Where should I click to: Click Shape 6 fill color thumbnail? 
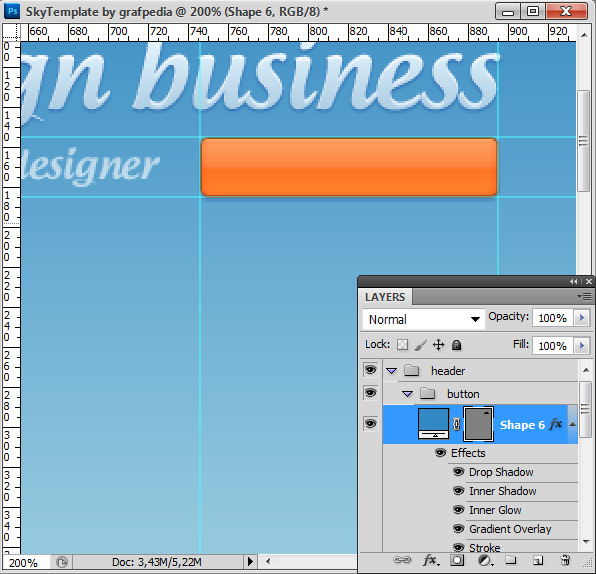[433, 423]
